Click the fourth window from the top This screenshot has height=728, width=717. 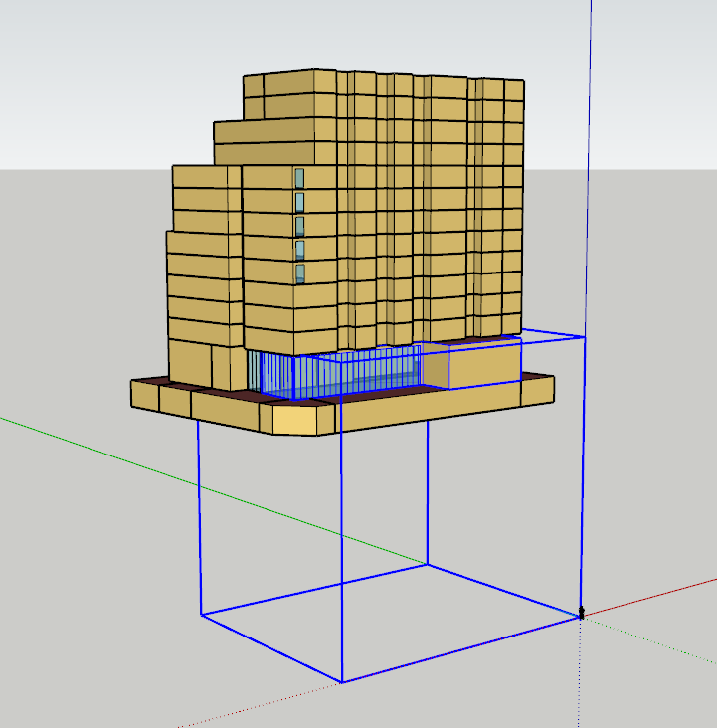pyautogui.click(x=298, y=249)
